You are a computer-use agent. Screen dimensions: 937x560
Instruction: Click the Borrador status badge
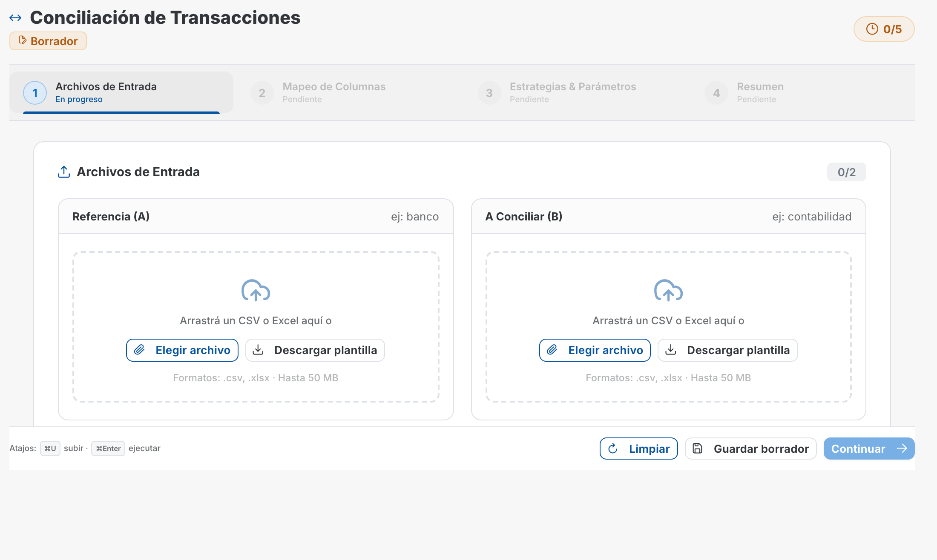tap(48, 41)
